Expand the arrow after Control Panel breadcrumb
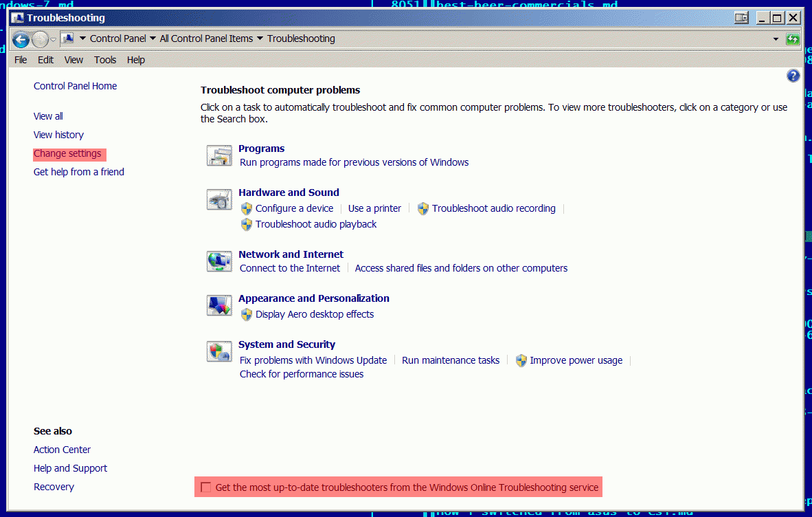 point(153,38)
